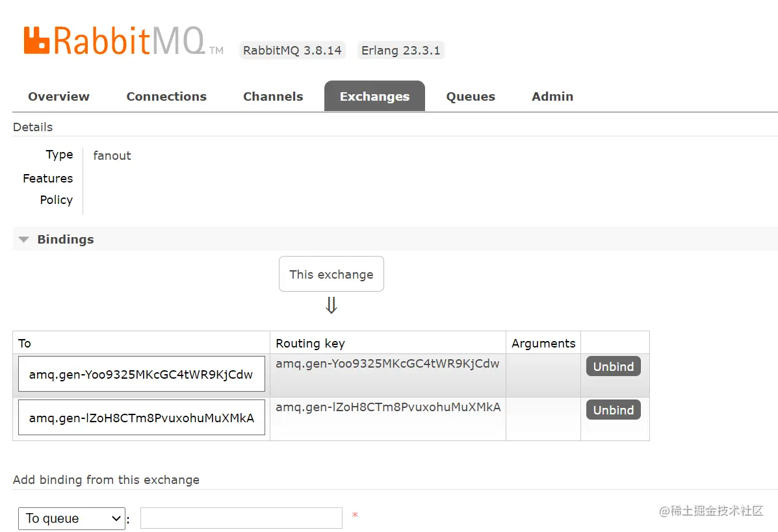Viewport: 778px width, 532px height.
Task: Click the Policy label
Action: [x=56, y=200]
